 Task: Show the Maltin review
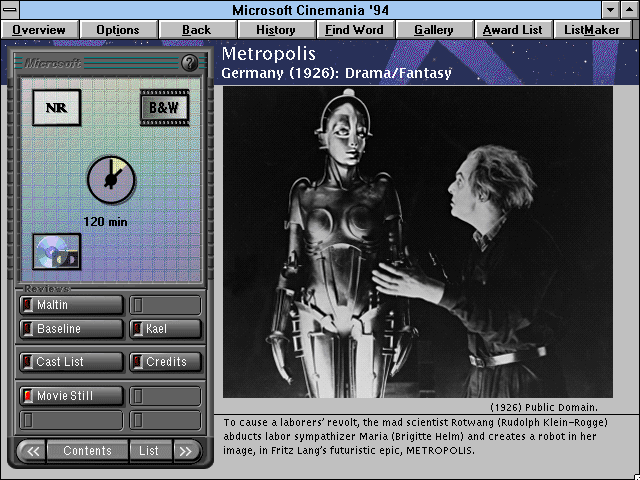(x=71, y=305)
